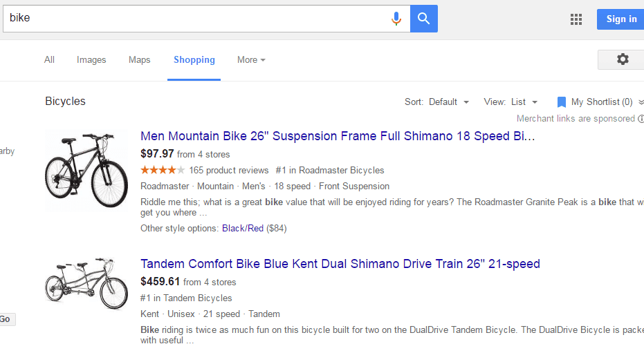Viewport: 644px width, 344px height.
Task: Click the blue search magnifier button
Action: click(424, 19)
